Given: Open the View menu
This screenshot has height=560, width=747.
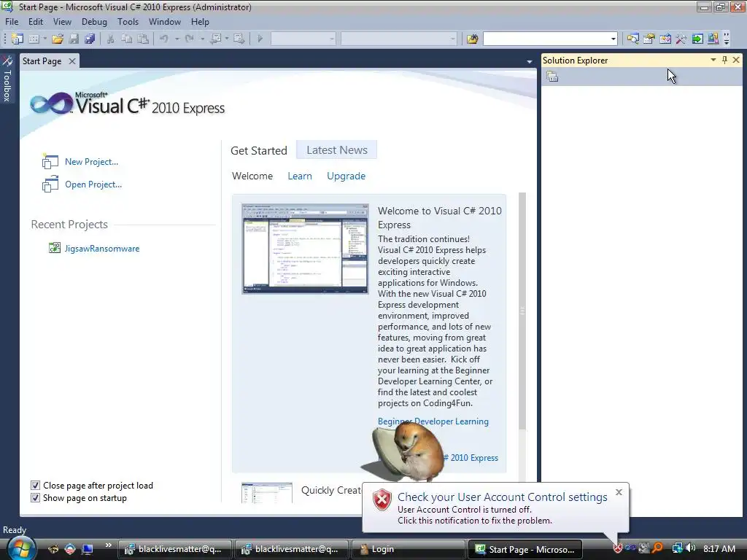Looking at the screenshot, I should pos(62,22).
